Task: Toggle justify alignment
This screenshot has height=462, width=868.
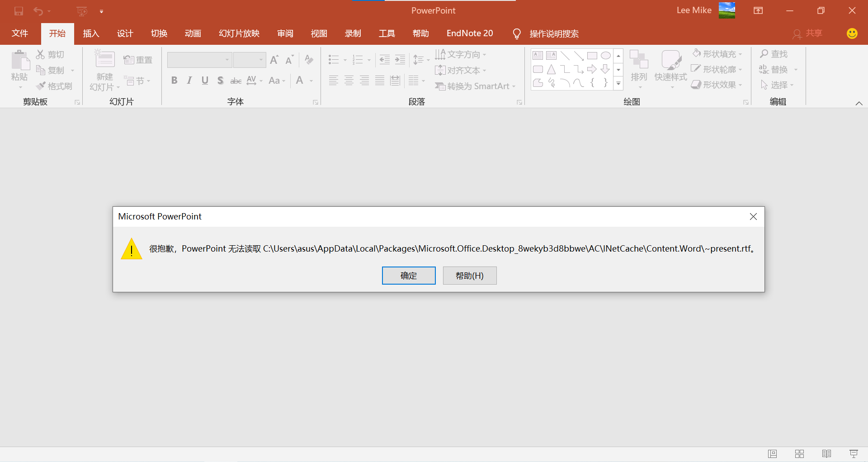Action: (x=380, y=81)
